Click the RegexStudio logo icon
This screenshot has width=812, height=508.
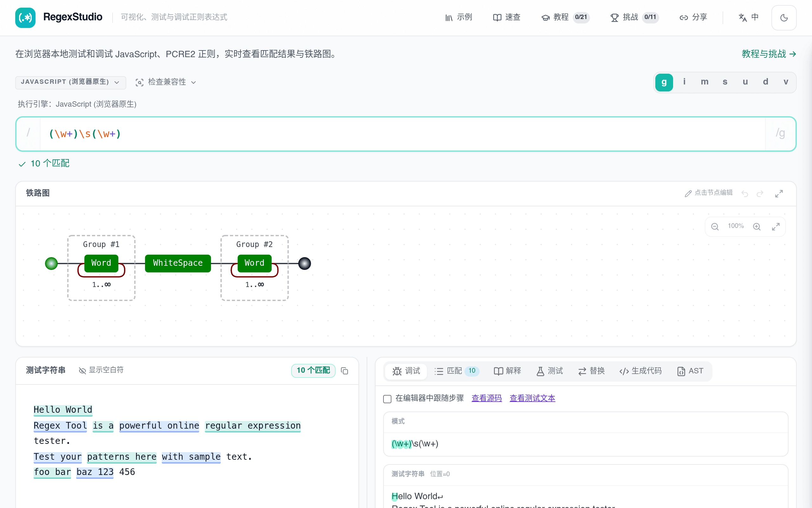tap(25, 17)
